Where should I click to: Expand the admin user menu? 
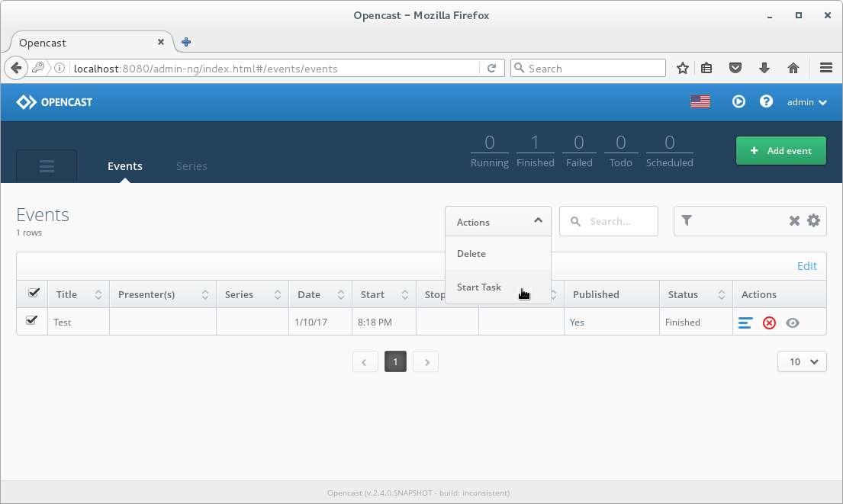(806, 102)
